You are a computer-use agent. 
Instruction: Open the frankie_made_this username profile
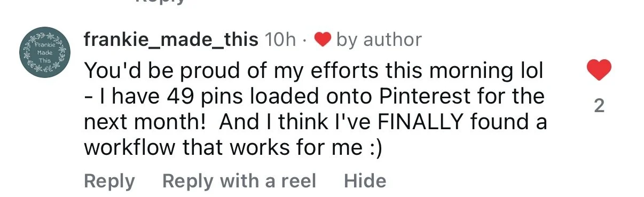coord(171,40)
